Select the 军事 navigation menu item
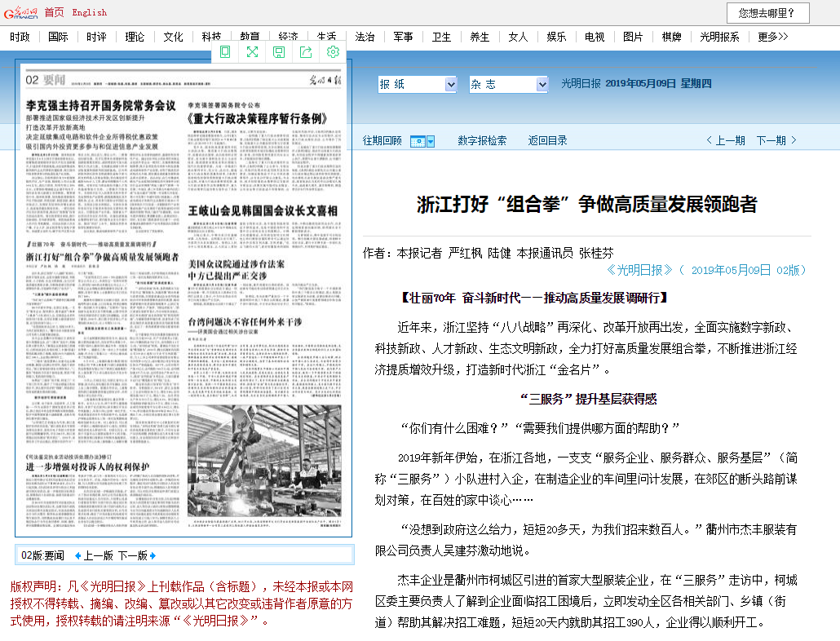This screenshot has width=840, height=641. click(x=403, y=37)
